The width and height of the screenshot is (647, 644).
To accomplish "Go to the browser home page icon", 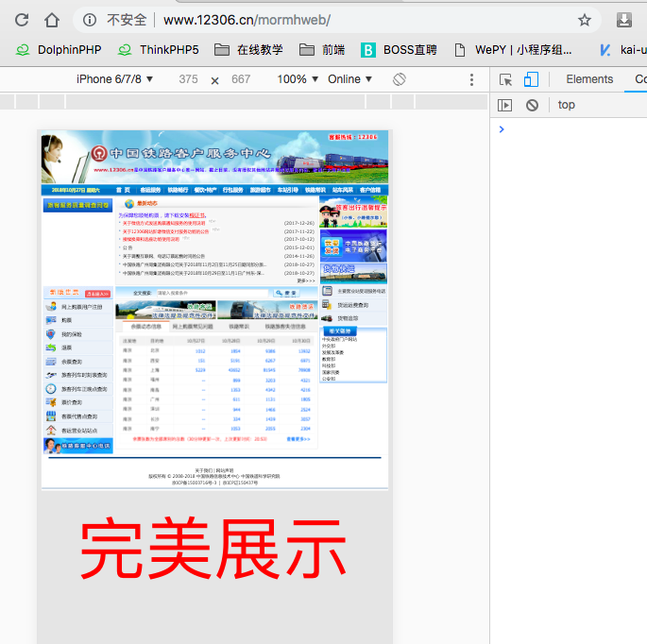I will (x=52, y=20).
